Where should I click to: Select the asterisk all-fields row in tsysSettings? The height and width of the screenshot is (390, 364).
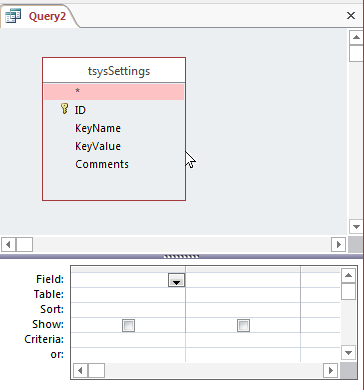point(114,92)
